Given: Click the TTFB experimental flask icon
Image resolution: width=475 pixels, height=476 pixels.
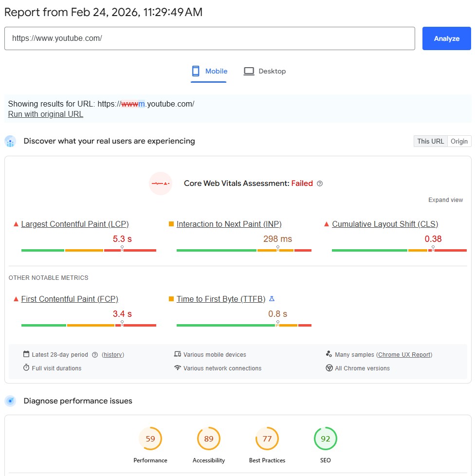Looking at the screenshot, I should 272,299.
